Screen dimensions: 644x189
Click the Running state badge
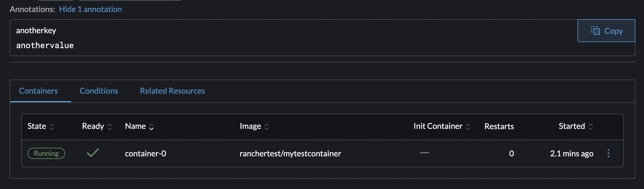(46, 153)
